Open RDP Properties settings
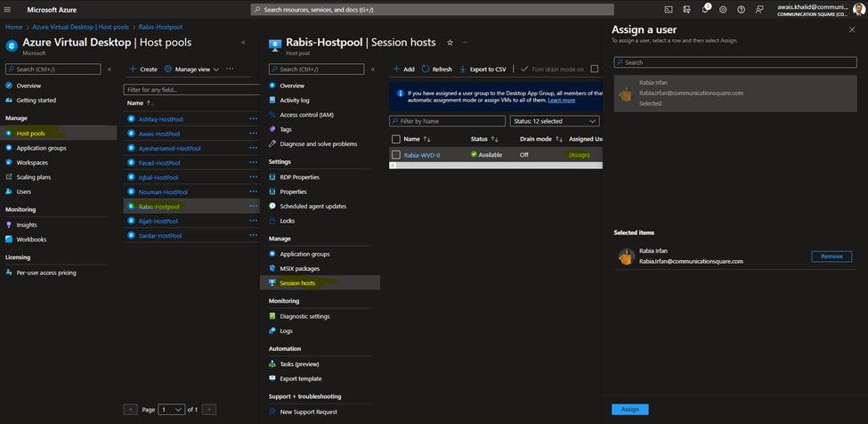Image resolution: width=868 pixels, height=424 pixels. [x=299, y=177]
